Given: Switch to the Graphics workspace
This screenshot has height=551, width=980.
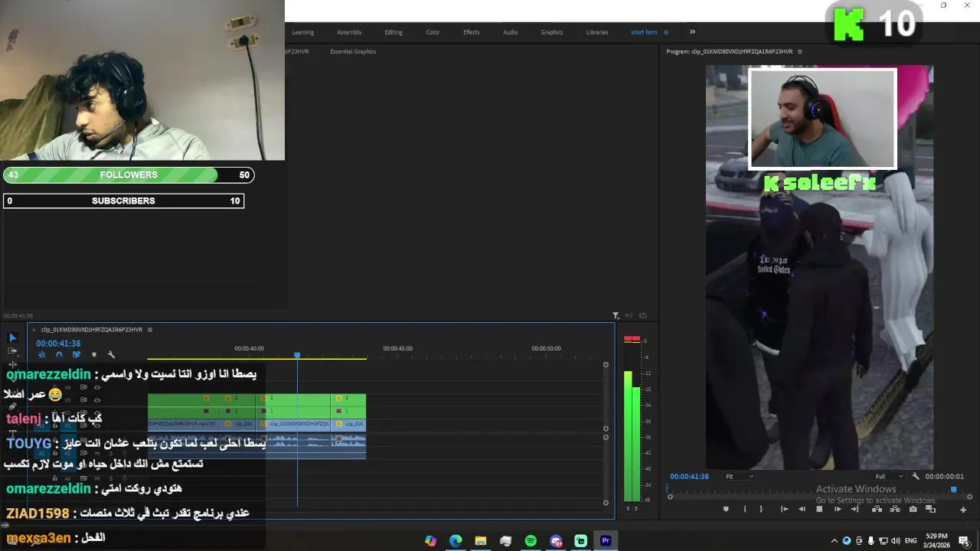Looking at the screenshot, I should (552, 32).
